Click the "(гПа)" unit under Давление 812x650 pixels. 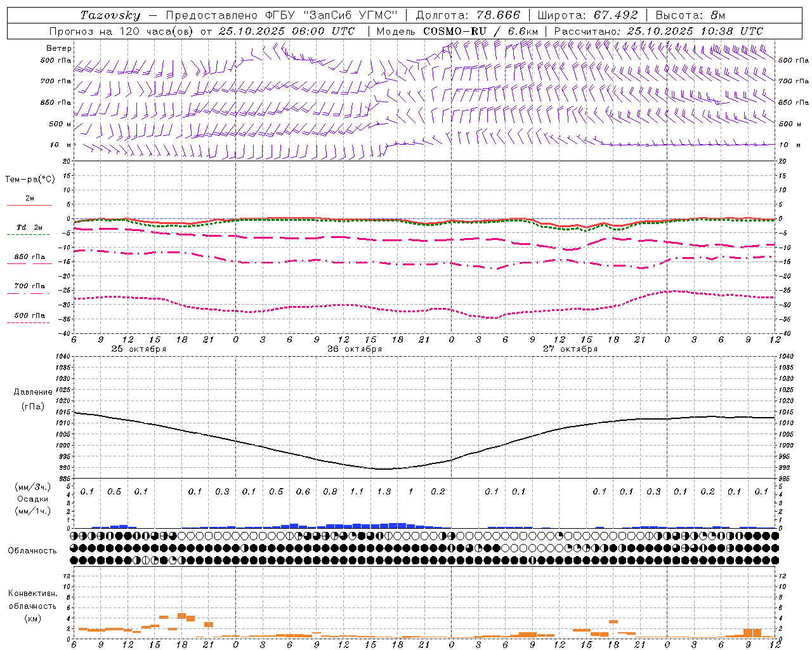click(33, 407)
